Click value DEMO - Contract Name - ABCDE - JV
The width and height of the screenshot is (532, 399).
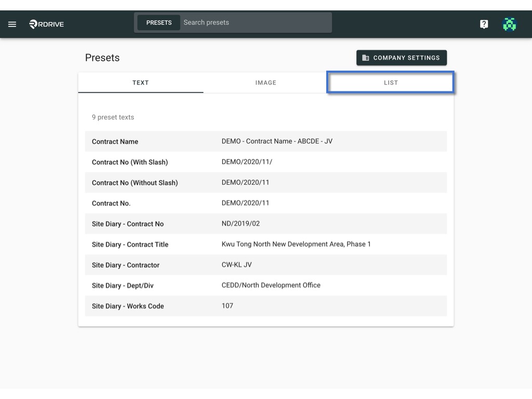click(x=277, y=141)
